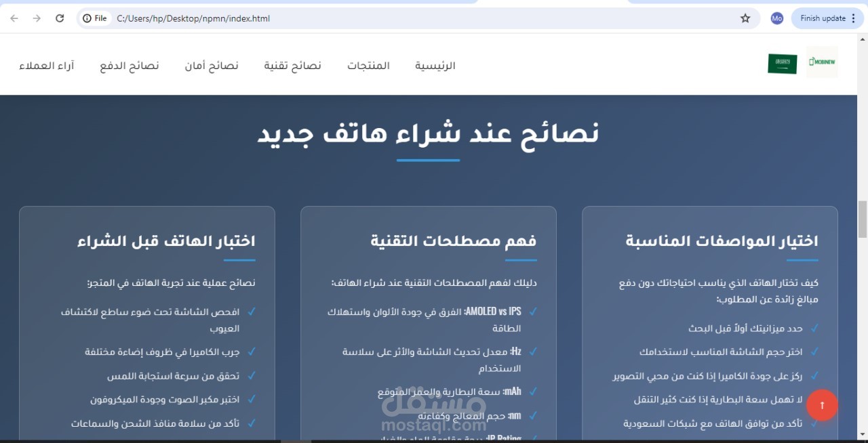The height and width of the screenshot is (443, 868).
Task: Click the page vertical scrollbar thumb
Action: pos(863,219)
